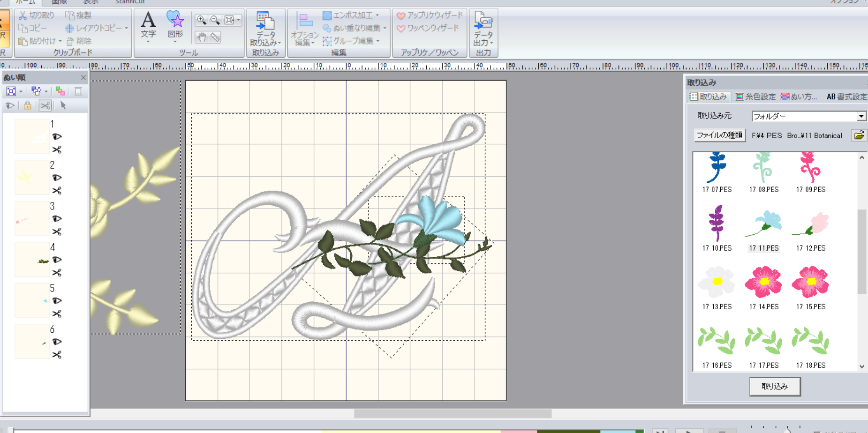Expand the zoom-to-fit dropdown arrow

(238, 20)
